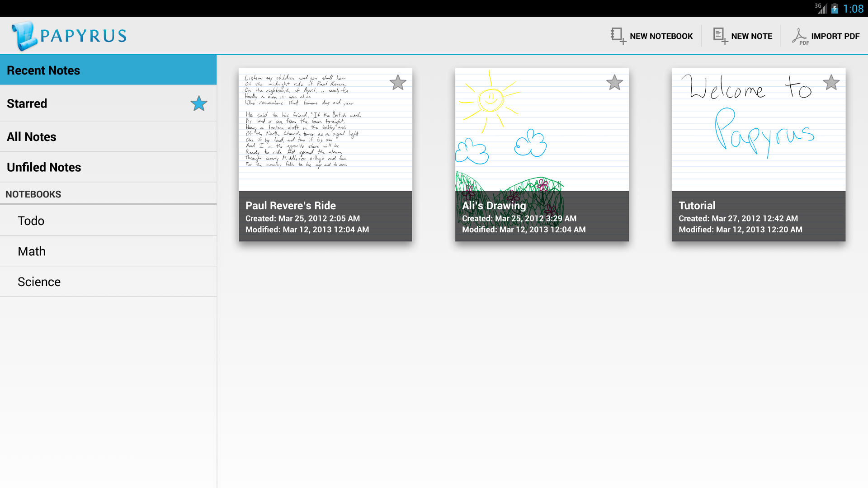
Task: Star the Paul Revere's Ride note
Action: pos(398,83)
